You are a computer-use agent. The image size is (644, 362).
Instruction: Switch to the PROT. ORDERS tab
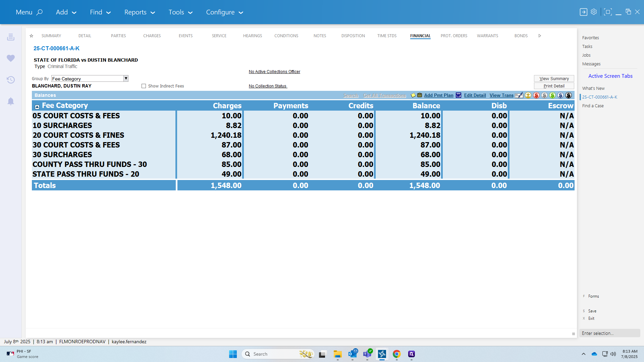[454, 36]
